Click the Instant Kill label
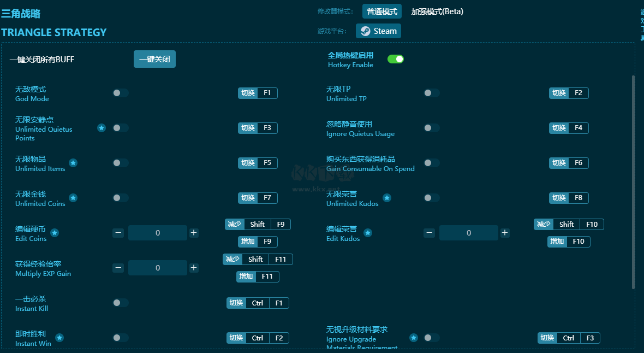Screen dimensions: 644x353 point(32,304)
